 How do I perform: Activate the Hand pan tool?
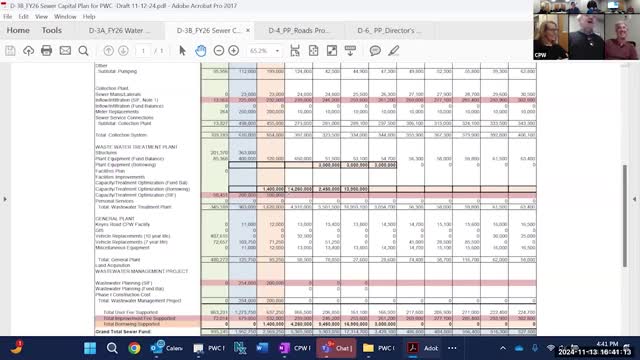[200, 51]
